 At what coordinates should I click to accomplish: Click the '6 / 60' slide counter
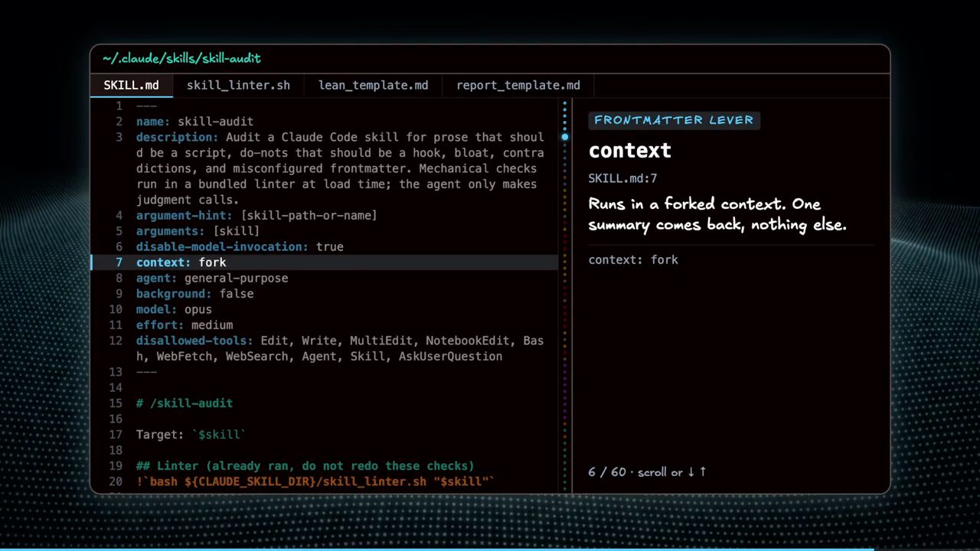[x=607, y=472]
